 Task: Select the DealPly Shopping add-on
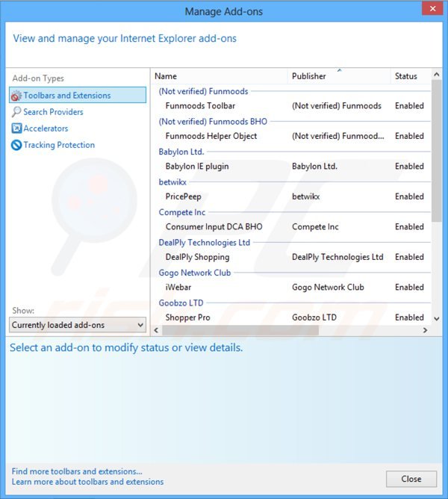tap(291, 257)
